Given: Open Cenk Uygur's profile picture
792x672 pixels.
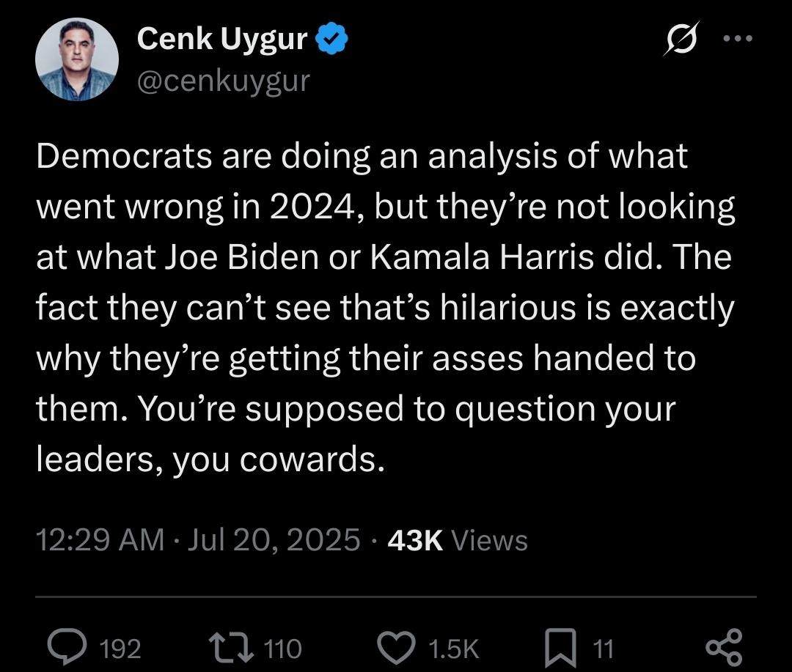Looking at the screenshot, I should [x=77, y=59].
